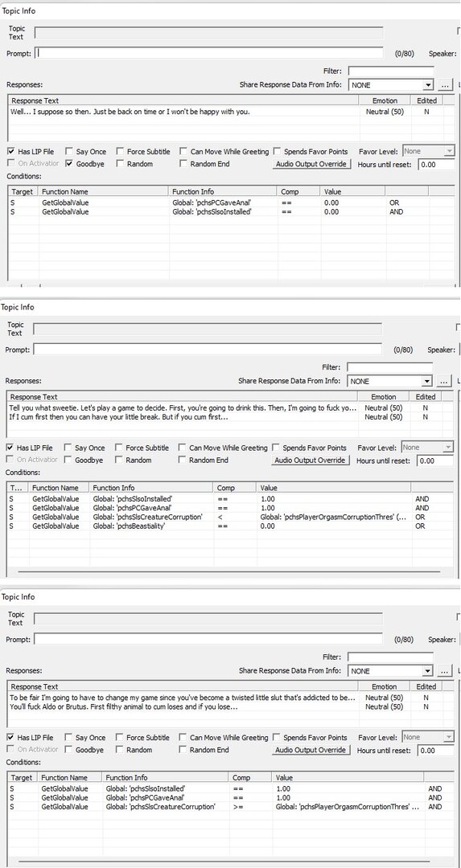Click Audio Output Override in top panel

point(313,164)
